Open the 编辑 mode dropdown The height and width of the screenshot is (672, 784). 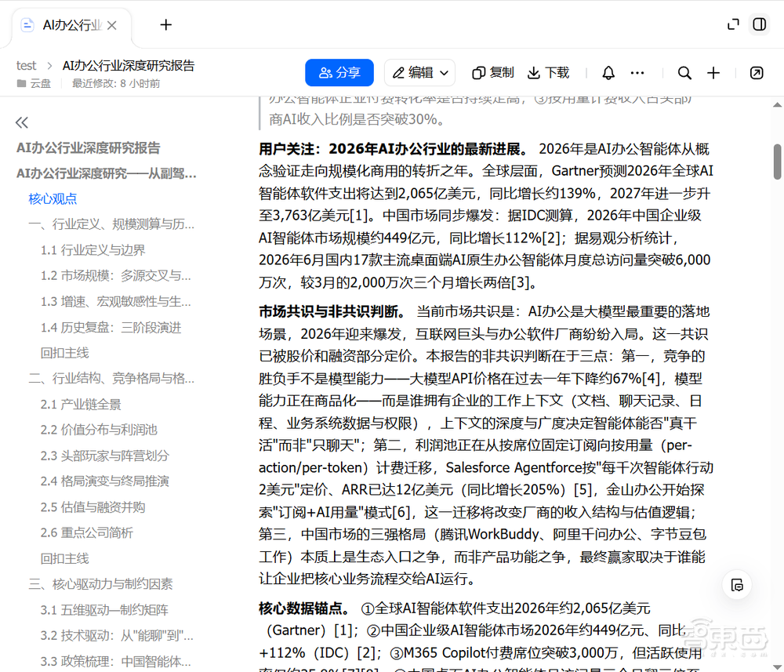tap(420, 73)
